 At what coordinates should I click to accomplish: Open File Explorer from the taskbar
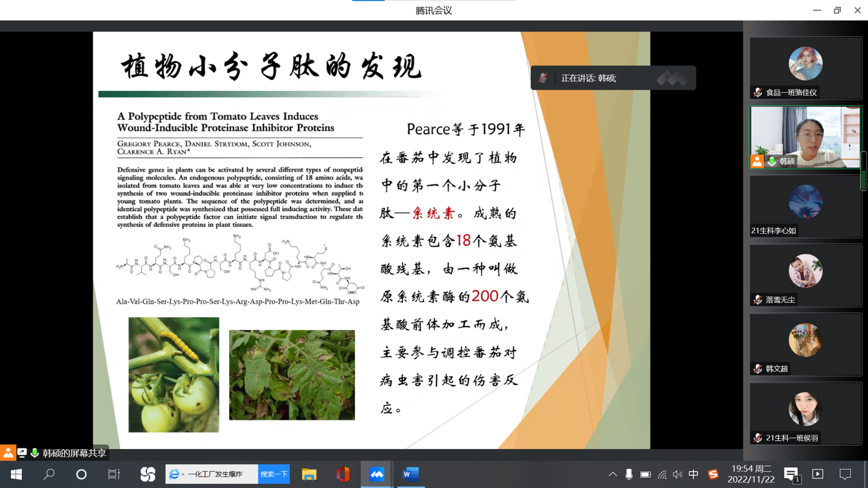pyautogui.click(x=309, y=474)
